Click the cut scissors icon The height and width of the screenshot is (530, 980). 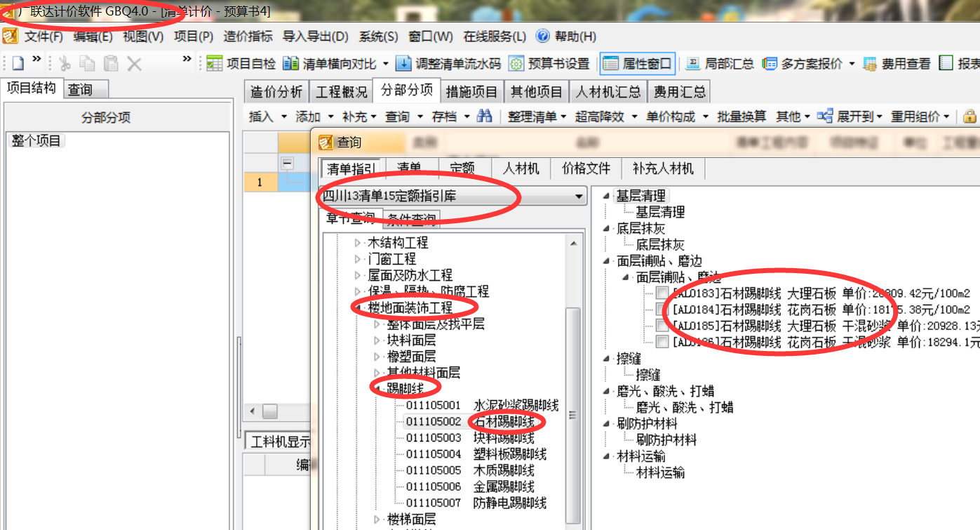coord(65,64)
